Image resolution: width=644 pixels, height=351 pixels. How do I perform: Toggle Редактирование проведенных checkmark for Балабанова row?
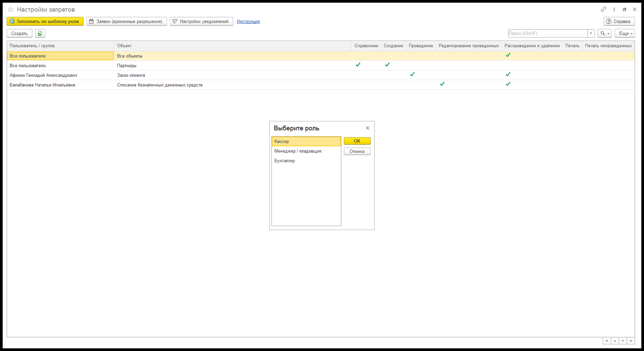pos(442,84)
